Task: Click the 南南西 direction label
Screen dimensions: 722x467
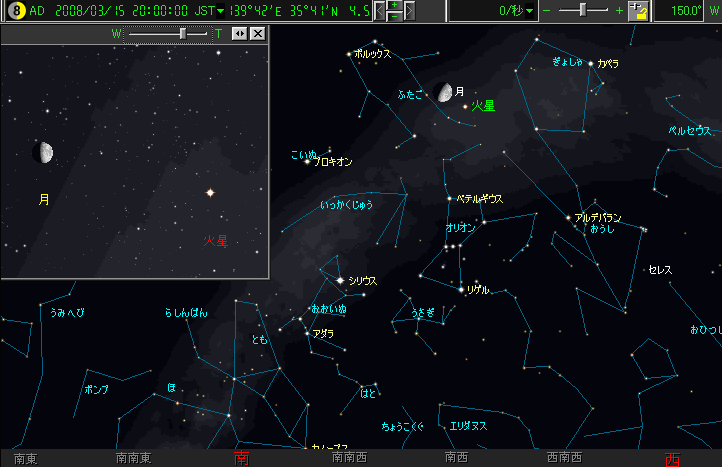Action: pos(349,459)
